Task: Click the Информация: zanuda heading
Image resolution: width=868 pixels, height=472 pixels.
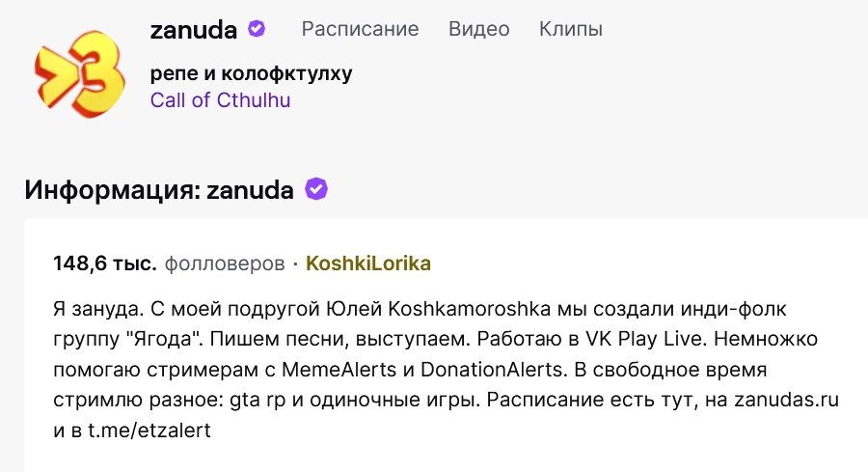Action: coord(159,190)
